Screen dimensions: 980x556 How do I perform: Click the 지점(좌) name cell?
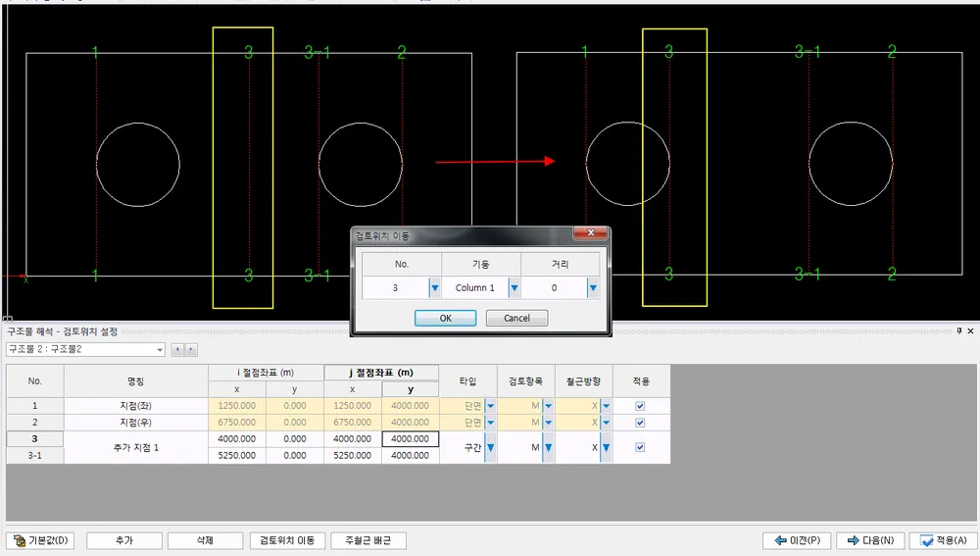pos(135,406)
